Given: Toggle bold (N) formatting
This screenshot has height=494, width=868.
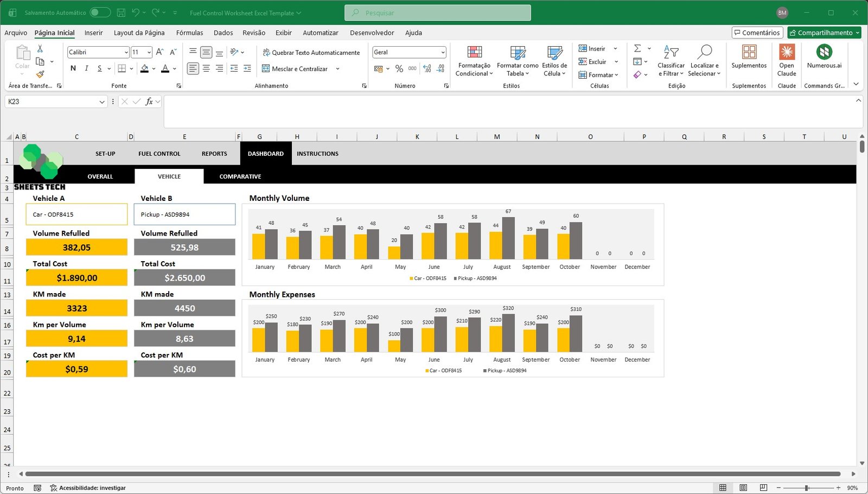Looking at the screenshot, I should (x=73, y=68).
